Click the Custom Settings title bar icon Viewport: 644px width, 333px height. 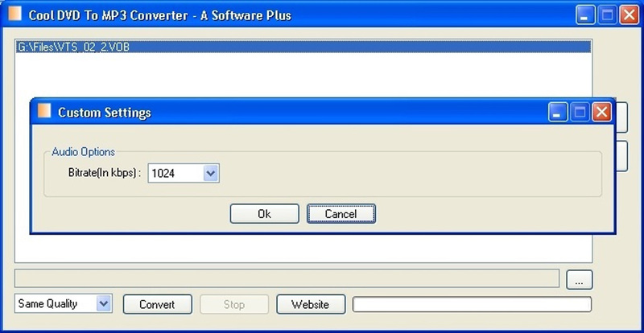tap(44, 111)
